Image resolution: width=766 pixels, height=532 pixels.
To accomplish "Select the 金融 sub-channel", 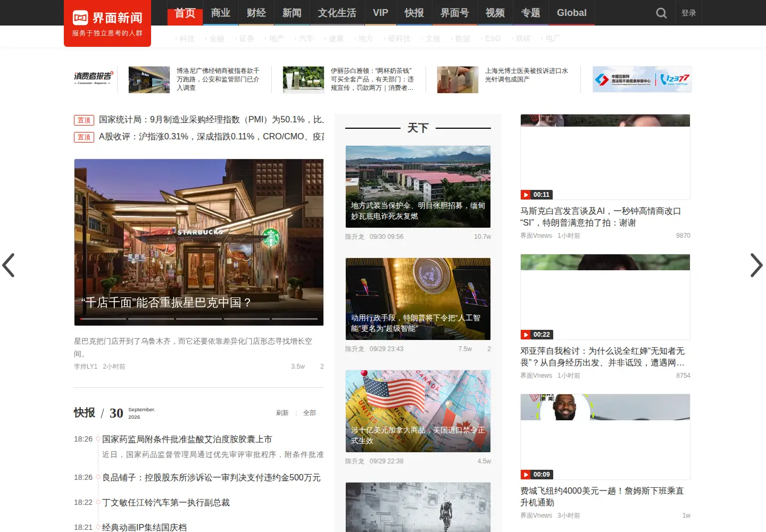I will tap(217, 38).
